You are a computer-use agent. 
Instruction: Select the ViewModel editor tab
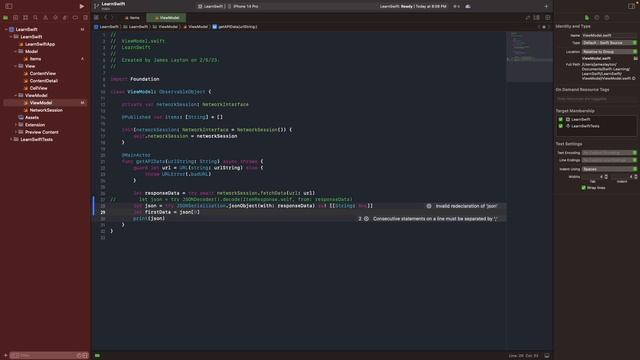[x=167, y=18]
